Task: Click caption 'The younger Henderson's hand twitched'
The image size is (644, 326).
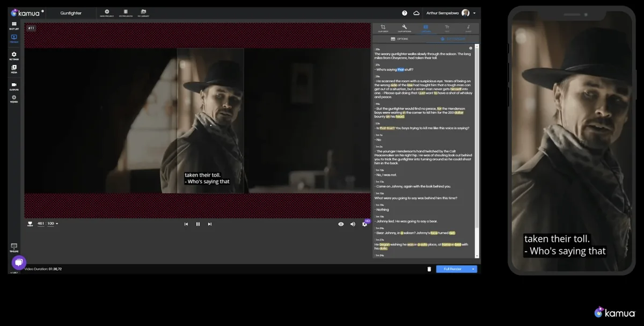Action: 423,157
